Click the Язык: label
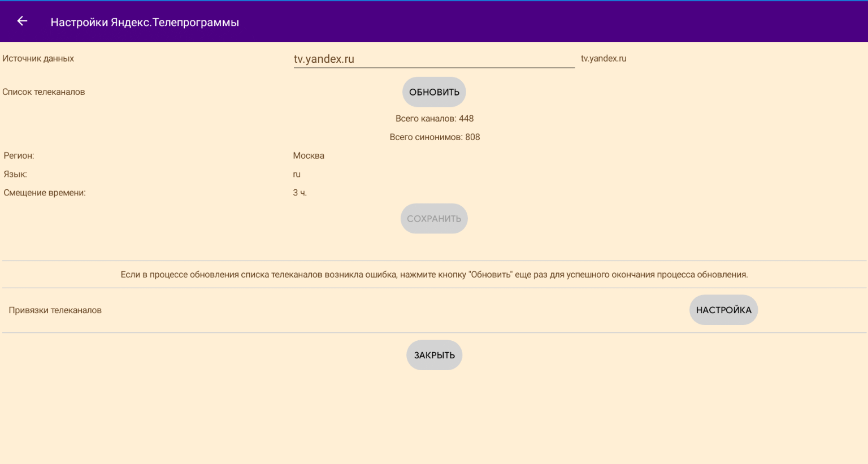This screenshot has width=868, height=464. (15, 175)
